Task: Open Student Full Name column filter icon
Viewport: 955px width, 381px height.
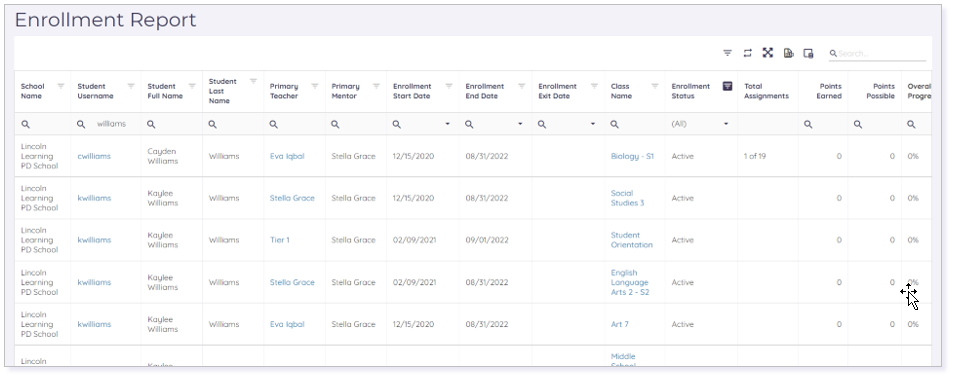Action: point(192,86)
